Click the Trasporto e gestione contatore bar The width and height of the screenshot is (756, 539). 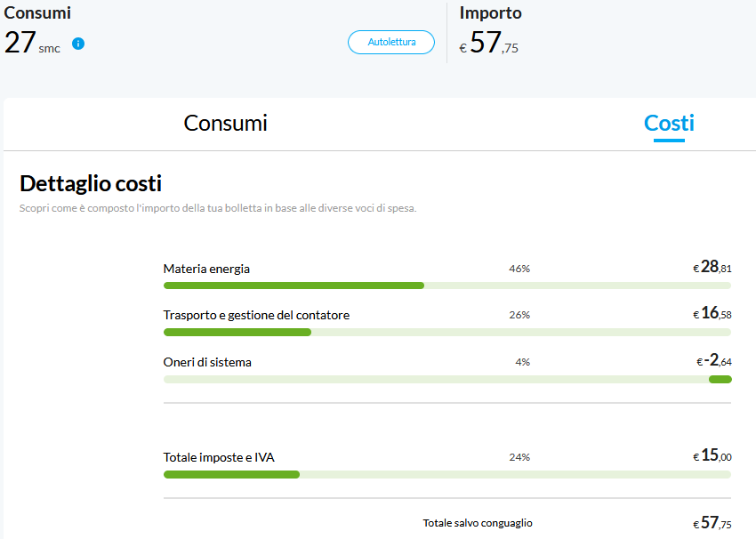[x=446, y=332]
